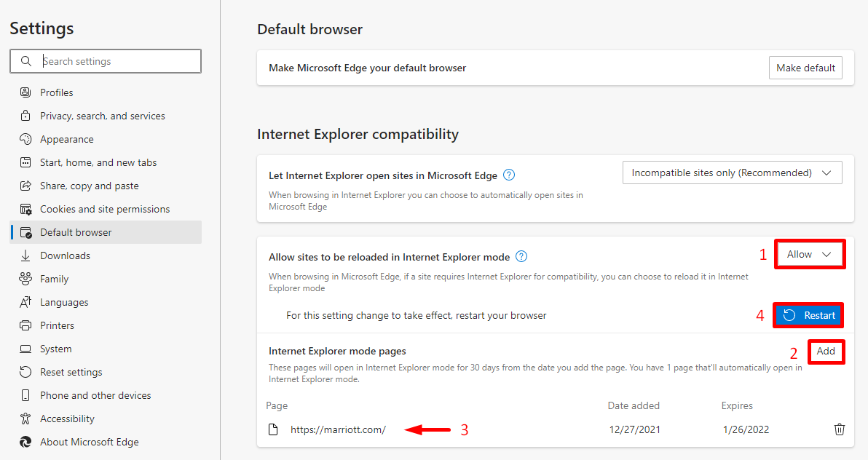Click the Downloads arrow icon

pyautogui.click(x=25, y=255)
